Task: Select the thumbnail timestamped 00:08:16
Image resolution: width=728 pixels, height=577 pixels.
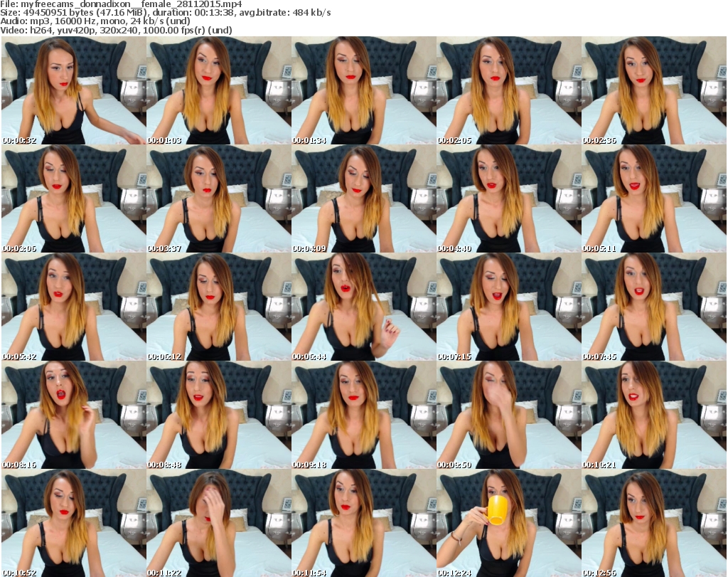Action: (74, 415)
